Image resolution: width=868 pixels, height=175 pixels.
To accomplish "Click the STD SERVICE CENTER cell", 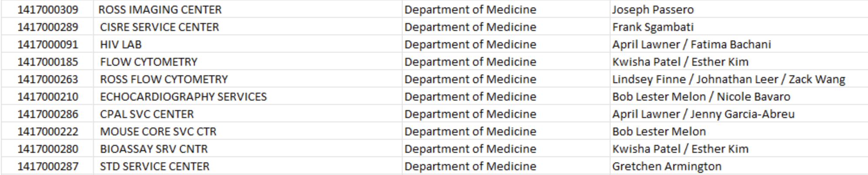I will click(155, 166).
